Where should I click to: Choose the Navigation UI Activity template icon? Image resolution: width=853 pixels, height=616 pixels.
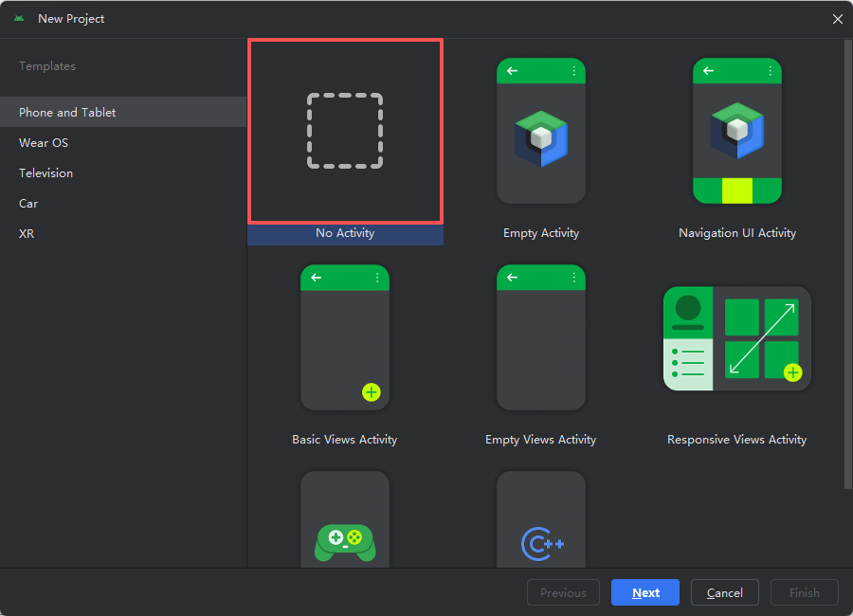tap(736, 131)
